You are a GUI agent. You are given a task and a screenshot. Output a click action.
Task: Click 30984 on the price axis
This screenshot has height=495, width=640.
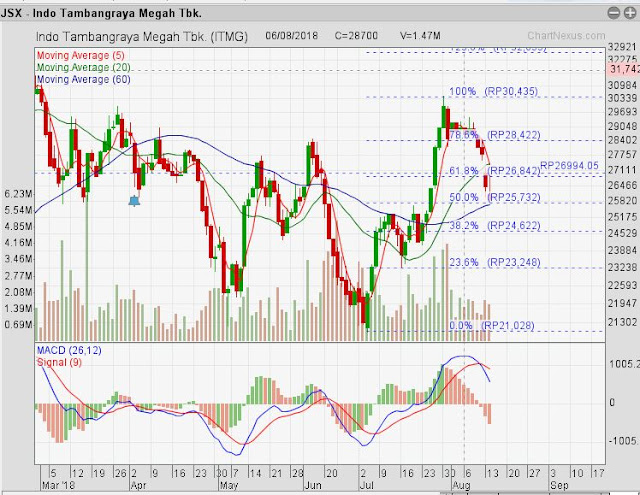622,85
